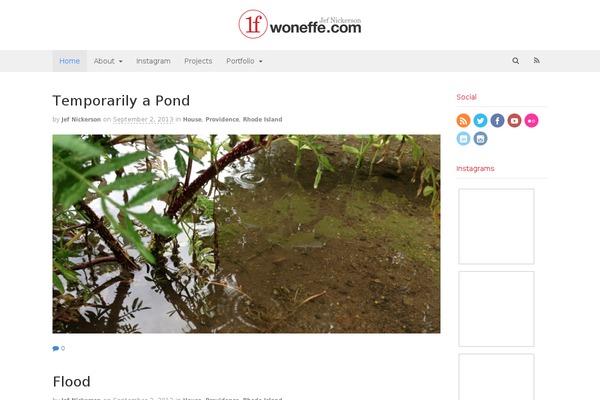Open the Facebook social icon
600x400 pixels.
(x=497, y=121)
